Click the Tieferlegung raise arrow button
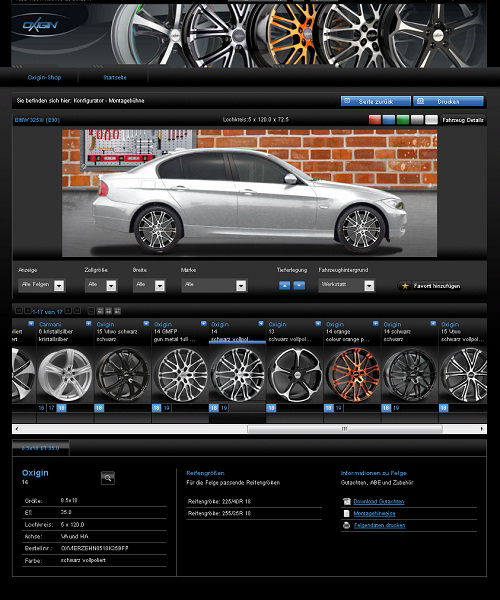Image resolution: width=500 pixels, height=600 pixels. click(284, 285)
